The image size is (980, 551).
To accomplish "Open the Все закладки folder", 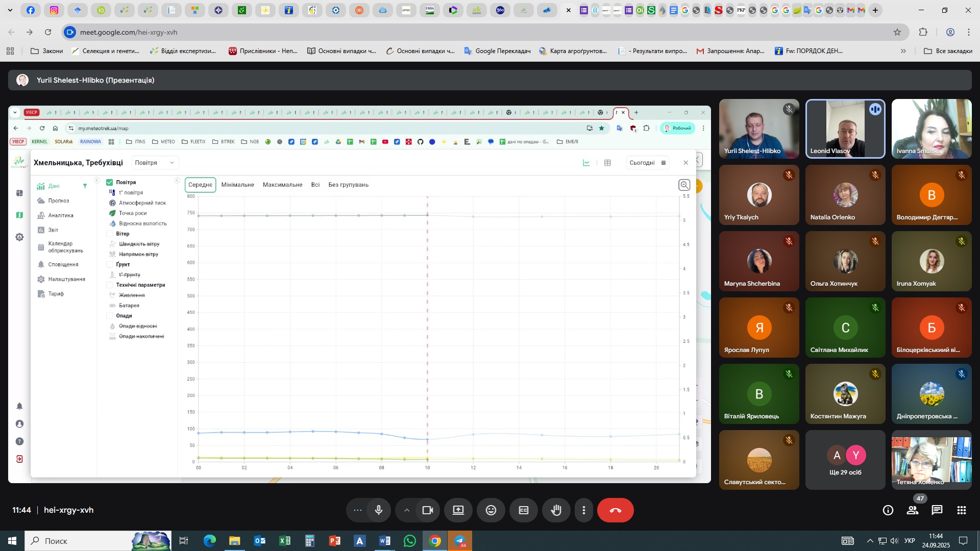I will 948,51.
